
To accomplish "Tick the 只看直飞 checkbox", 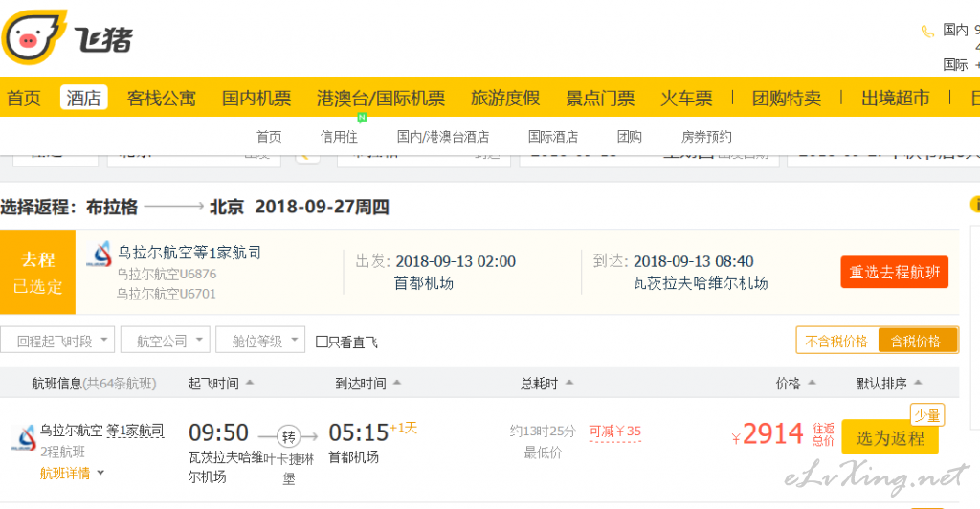I will tap(322, 342).
